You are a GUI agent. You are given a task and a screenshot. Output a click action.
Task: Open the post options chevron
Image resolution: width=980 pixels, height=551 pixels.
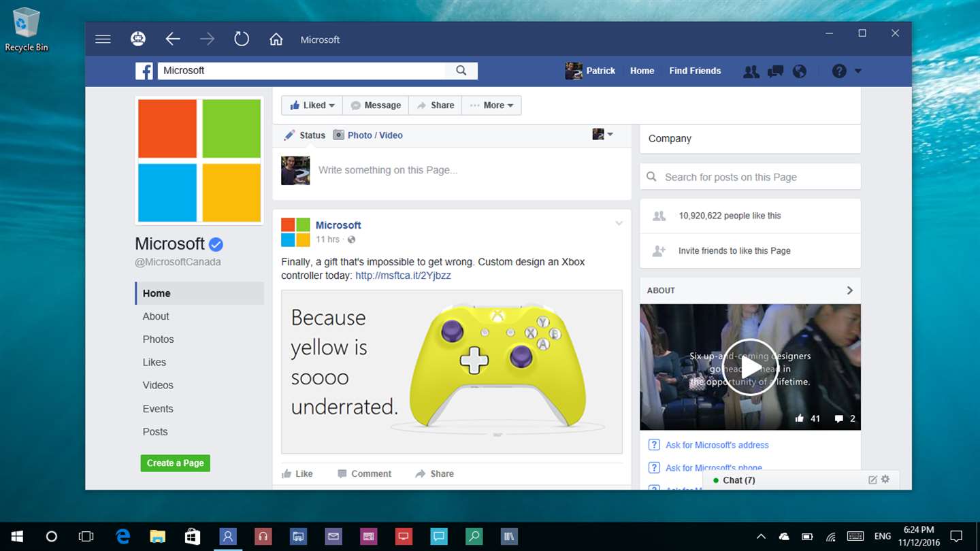(619, 223)
